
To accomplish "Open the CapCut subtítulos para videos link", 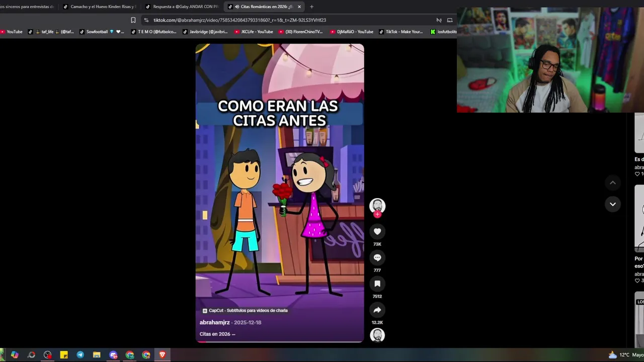I will (x=245, y=311).
